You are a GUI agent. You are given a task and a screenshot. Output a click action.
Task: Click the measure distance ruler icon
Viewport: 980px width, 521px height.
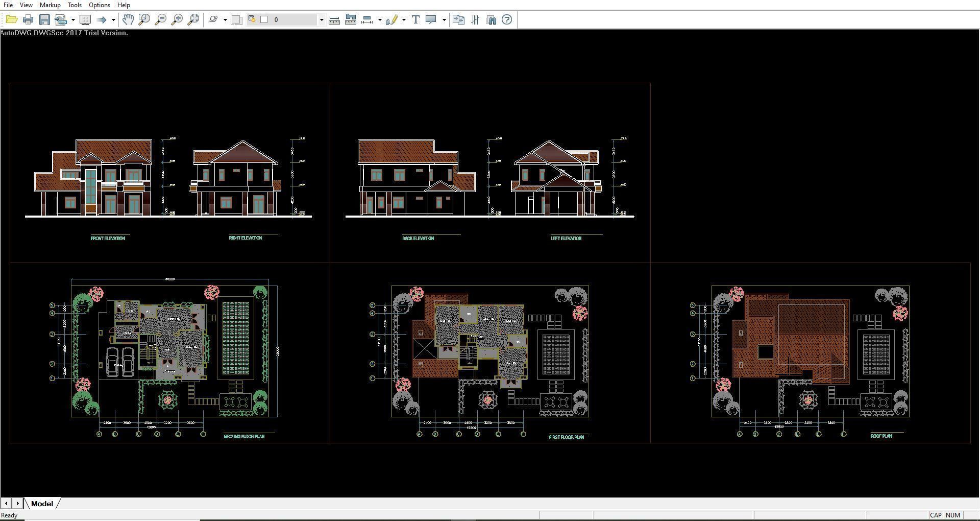tap(334, 20)
